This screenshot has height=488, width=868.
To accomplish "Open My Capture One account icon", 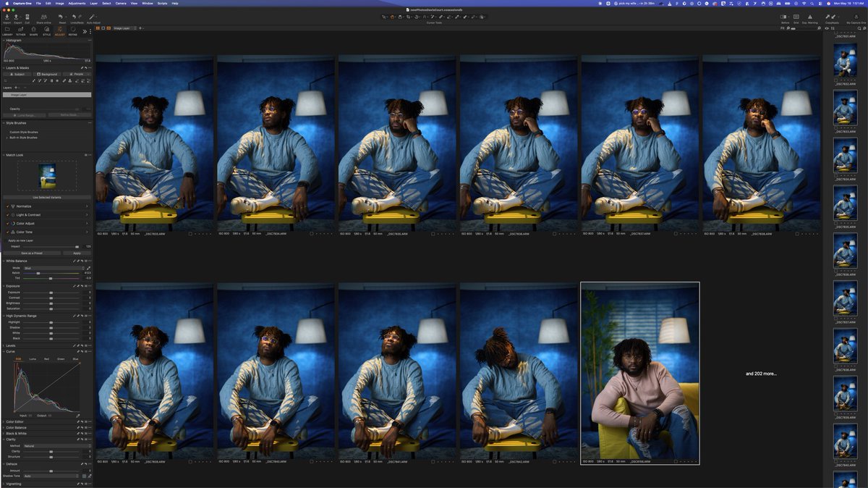I will pyautogui.click(x=858, y=17).
